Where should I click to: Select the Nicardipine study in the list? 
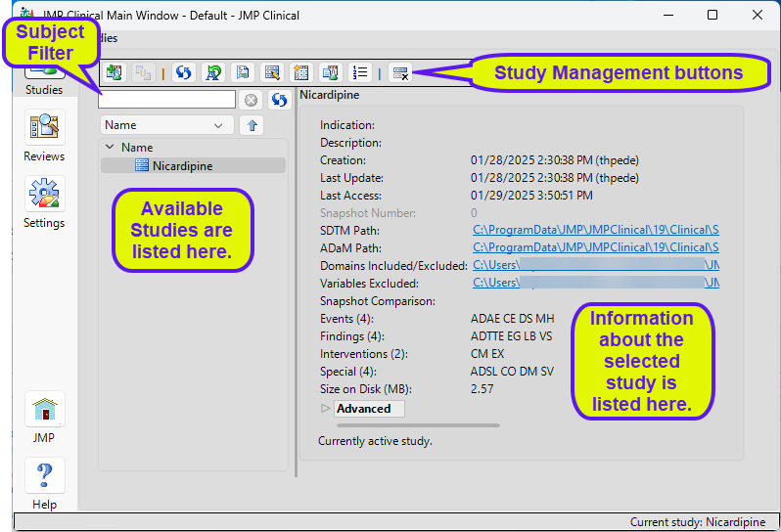182,166
